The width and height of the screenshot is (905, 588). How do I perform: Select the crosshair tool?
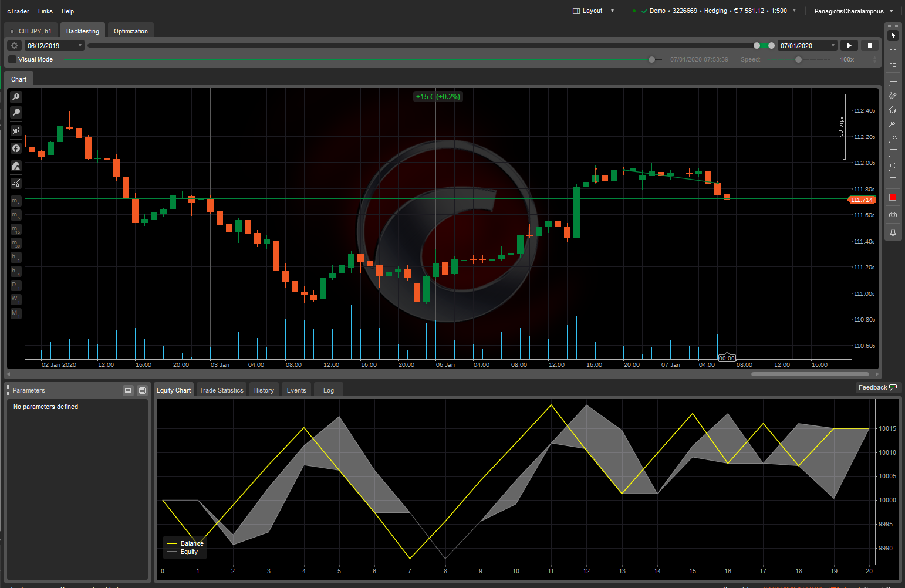[893, 50]
